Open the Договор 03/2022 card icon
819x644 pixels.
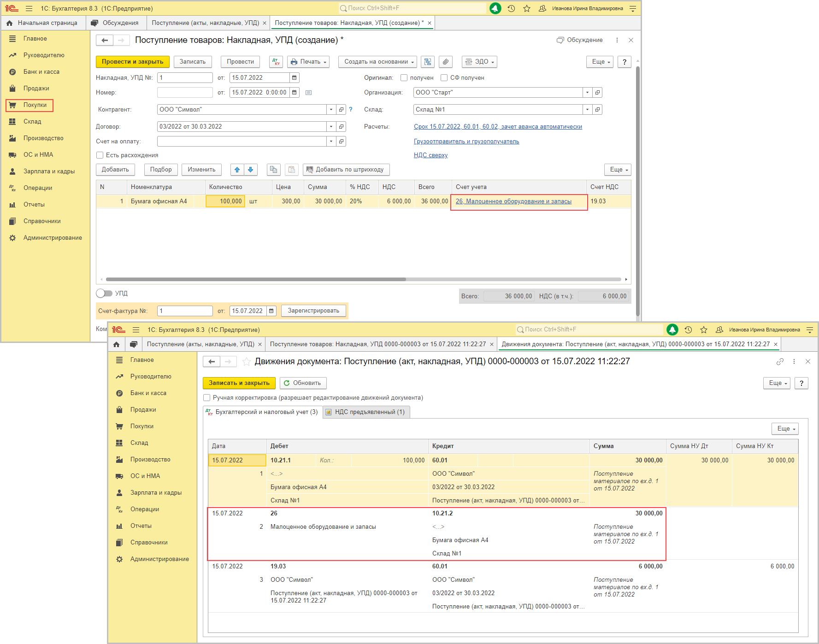coord(341,127)
